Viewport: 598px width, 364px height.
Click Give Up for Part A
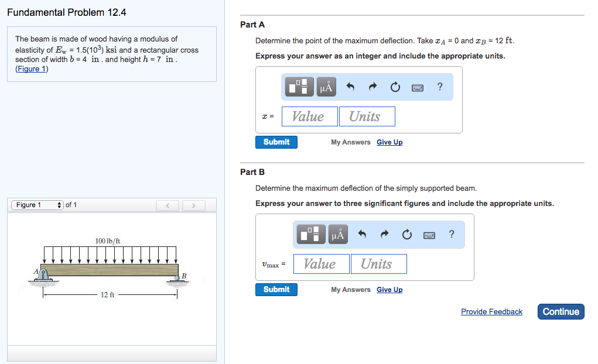pos(389,142)
